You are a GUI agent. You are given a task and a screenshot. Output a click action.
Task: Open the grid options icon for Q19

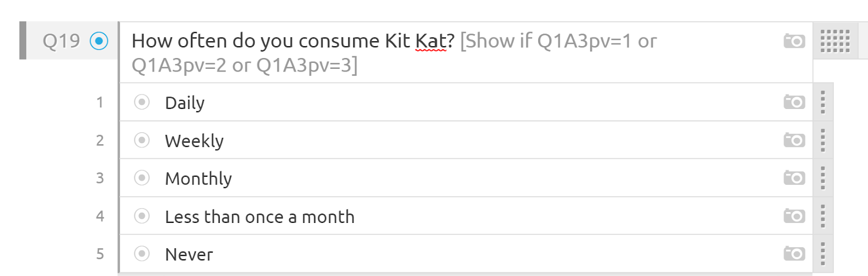coord(835,41)
